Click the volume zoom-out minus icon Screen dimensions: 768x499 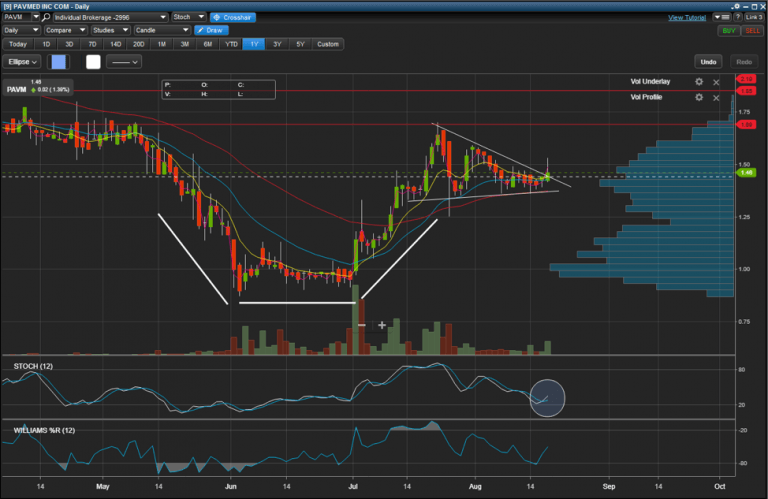(x=361, y=325)
